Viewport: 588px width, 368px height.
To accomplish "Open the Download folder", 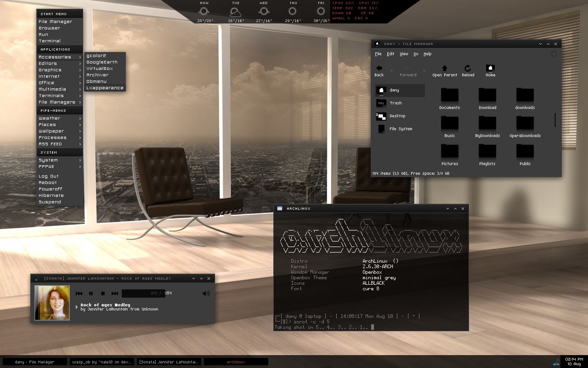I will pyautogui.click(x=487, y=98).
